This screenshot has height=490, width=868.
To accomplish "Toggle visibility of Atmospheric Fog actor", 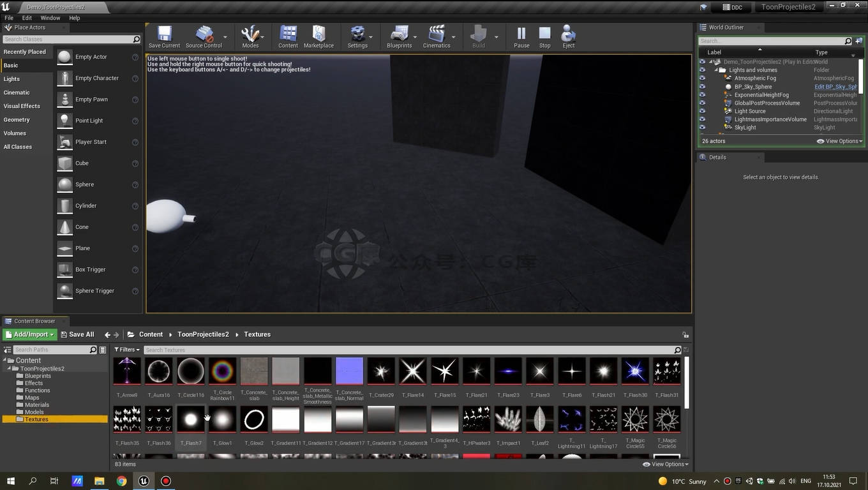I will pyautogui.click(x=702, y=78).
